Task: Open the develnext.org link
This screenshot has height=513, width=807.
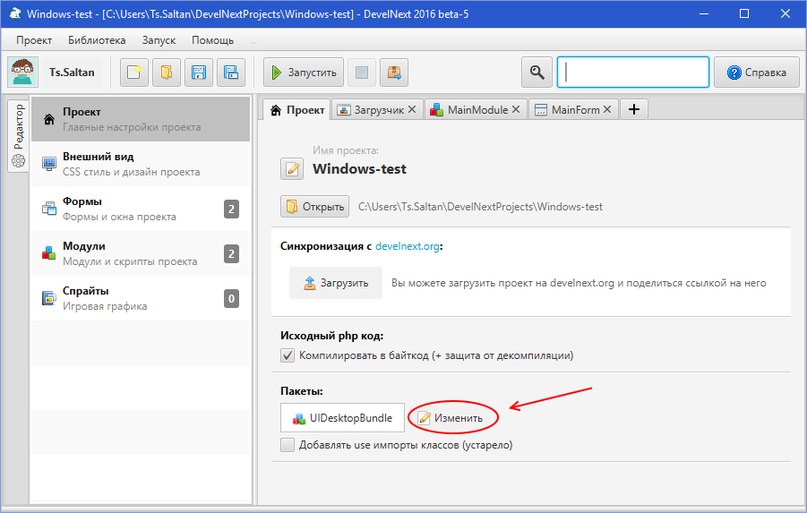Action: (407, 246)
